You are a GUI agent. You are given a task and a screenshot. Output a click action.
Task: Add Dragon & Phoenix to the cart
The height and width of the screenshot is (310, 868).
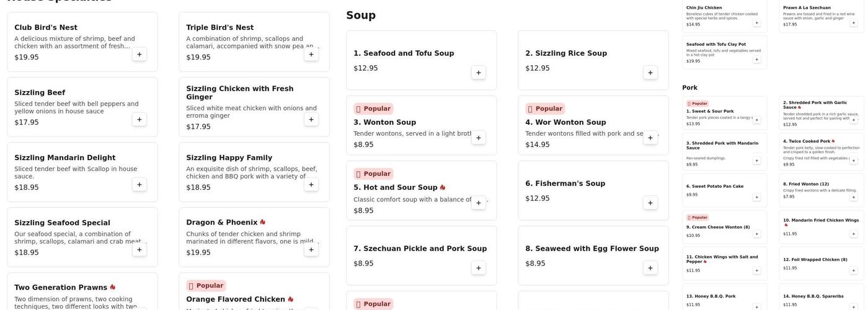point(311,249)
